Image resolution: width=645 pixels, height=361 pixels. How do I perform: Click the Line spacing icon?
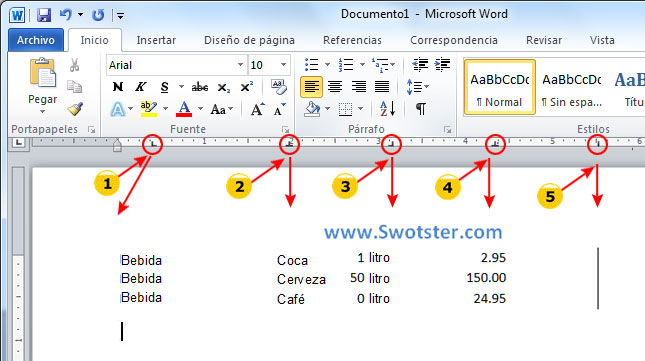pyautogui.click(x=415, y=87)
